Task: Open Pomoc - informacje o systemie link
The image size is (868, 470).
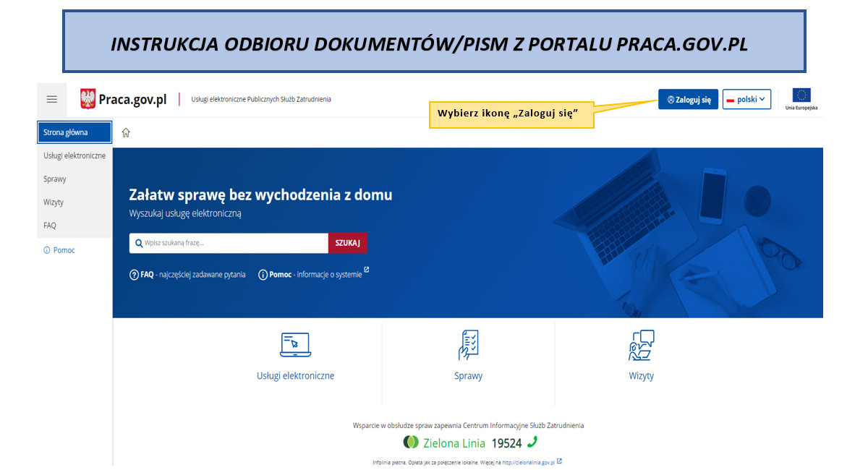Action: [x=314, y=274]
